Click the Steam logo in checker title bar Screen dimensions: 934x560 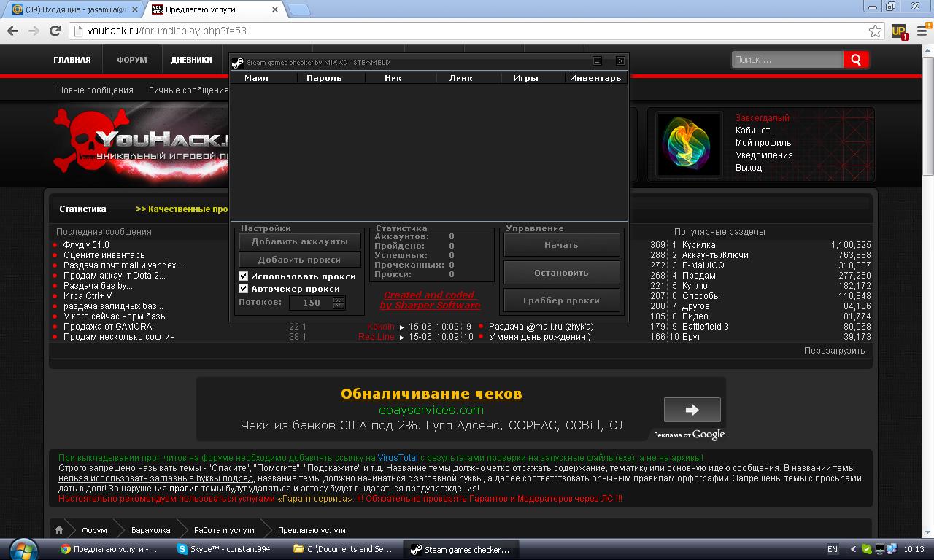pos(237,63)
